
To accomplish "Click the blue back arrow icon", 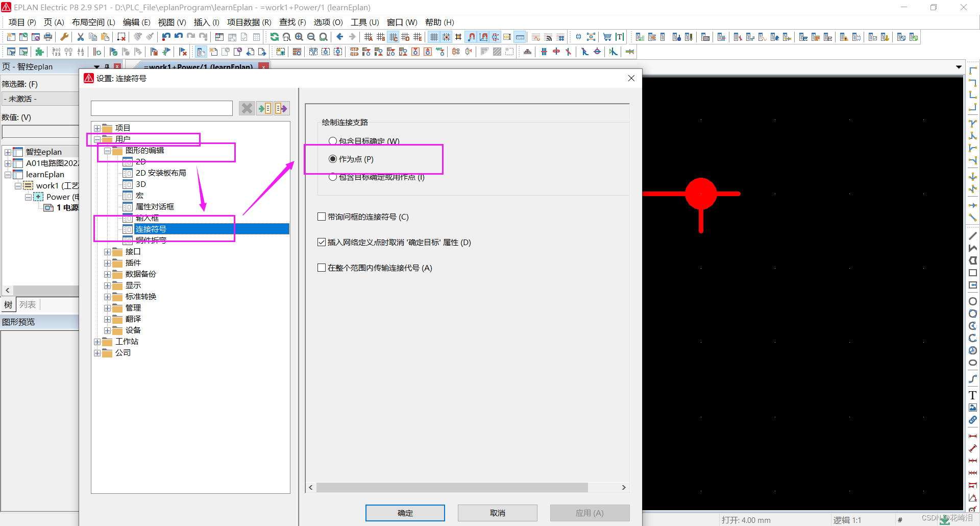I will click(340, 37).
